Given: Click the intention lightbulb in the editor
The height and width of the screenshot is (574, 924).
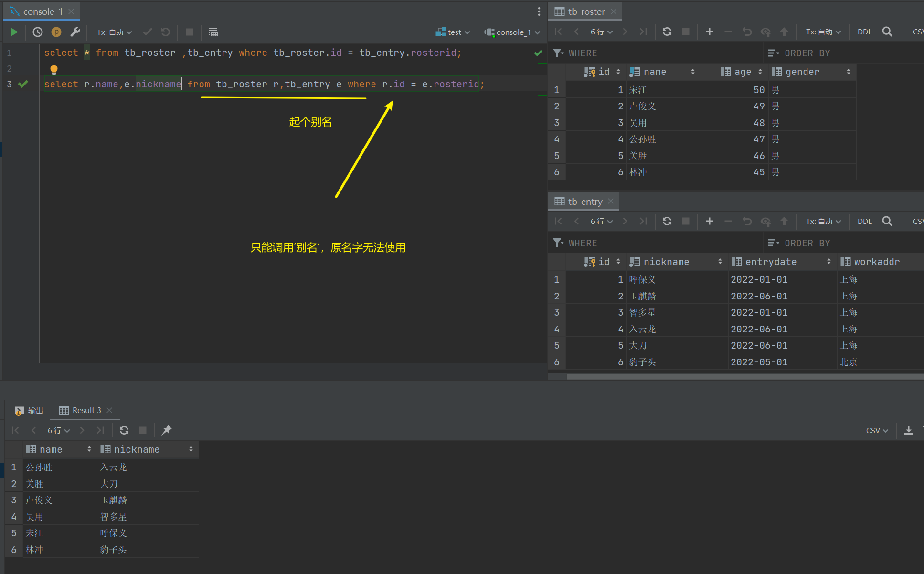Looking at the screenshot, I should click(x=54, y=70).
